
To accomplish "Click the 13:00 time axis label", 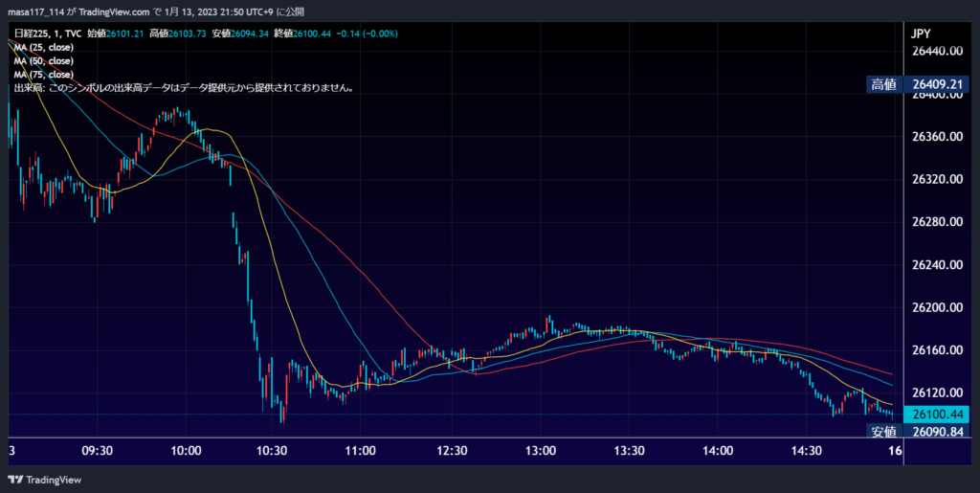I will pyautogui.click(x=540, y=451).
